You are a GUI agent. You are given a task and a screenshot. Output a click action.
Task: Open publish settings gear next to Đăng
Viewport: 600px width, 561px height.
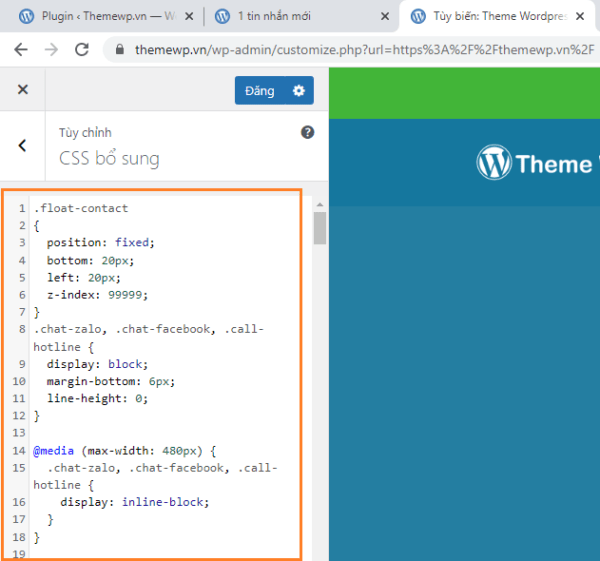(x=298, y=91)
